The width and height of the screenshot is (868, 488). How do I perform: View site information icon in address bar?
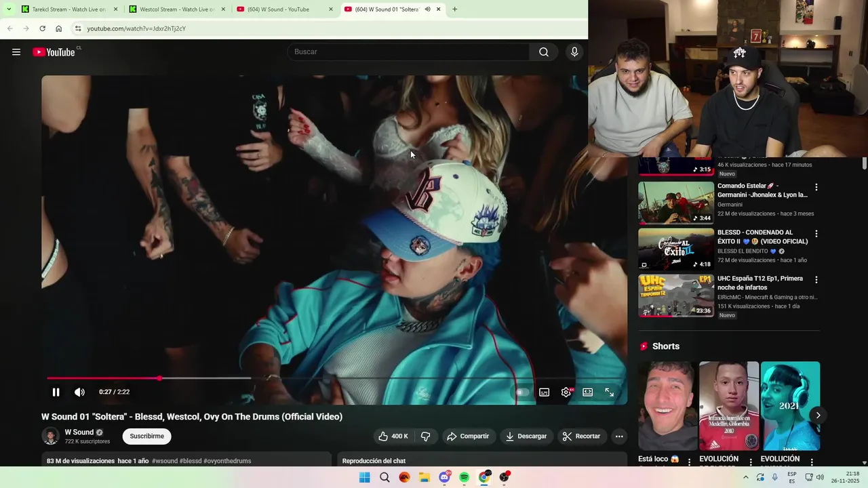78,28
